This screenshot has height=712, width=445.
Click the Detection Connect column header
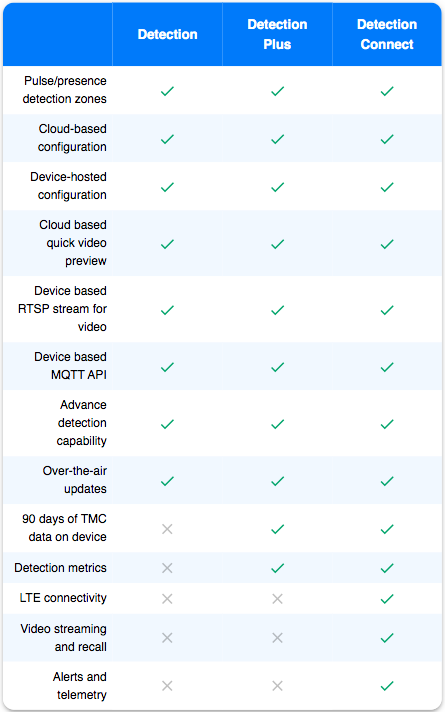tap(387, 35)
